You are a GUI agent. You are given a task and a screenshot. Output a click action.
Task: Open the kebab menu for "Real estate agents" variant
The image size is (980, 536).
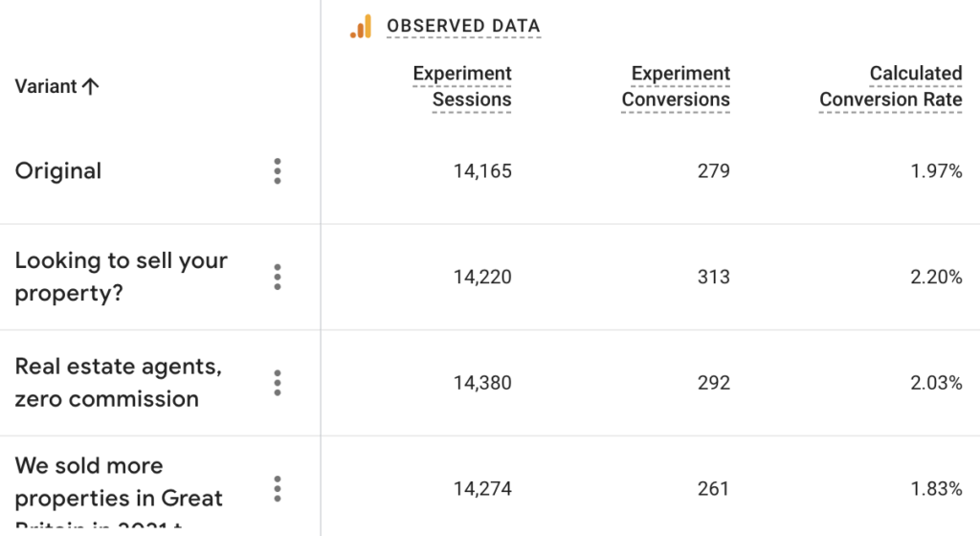(x=278, y=383)
